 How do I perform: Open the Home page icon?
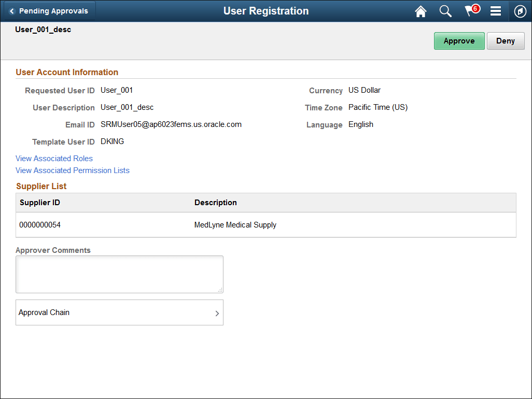click(421, 11)
